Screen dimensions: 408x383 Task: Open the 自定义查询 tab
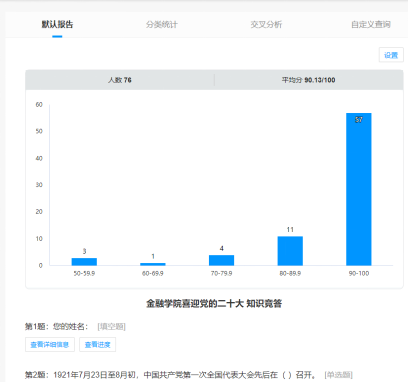pyautogui.click(x=371, y=24)
